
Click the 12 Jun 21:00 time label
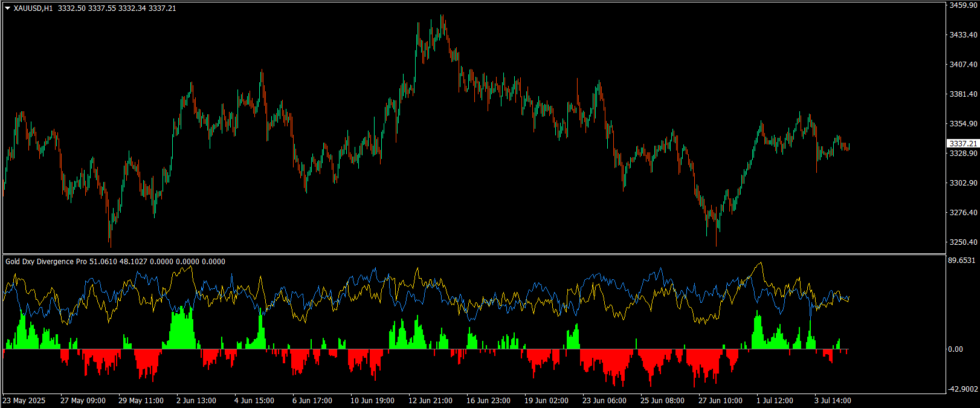[431, 401]
